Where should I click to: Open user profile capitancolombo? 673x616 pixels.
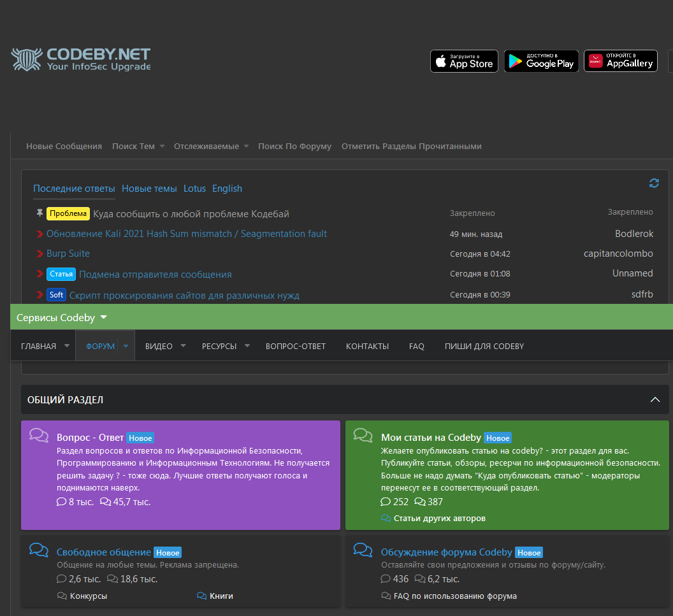tap(618, 254)
